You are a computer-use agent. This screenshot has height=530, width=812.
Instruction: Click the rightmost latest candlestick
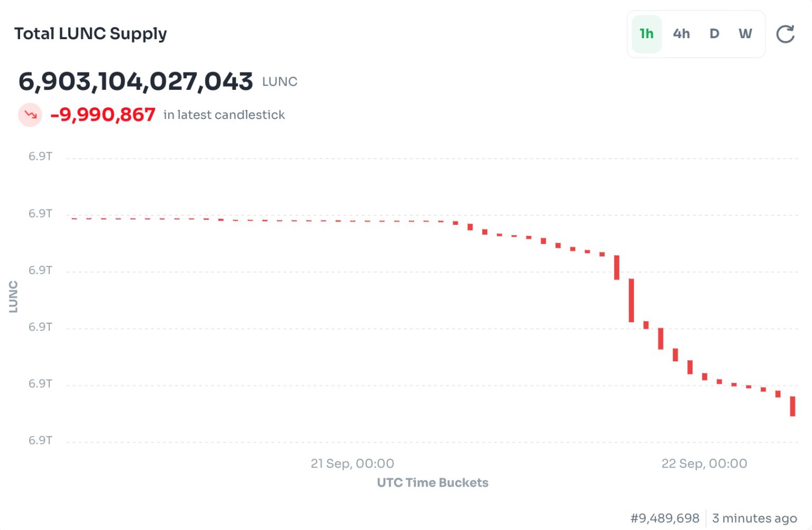[792, 406]
